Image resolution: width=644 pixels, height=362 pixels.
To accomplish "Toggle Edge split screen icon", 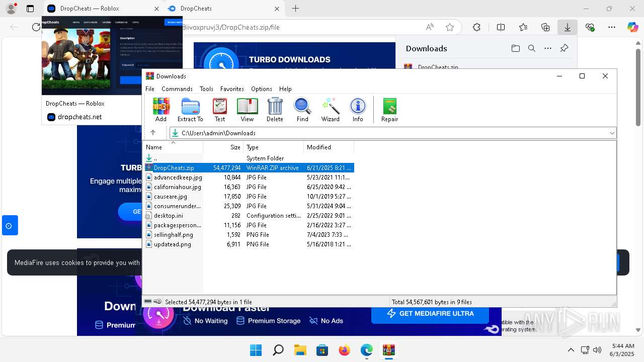I will [x=501, y=27].
